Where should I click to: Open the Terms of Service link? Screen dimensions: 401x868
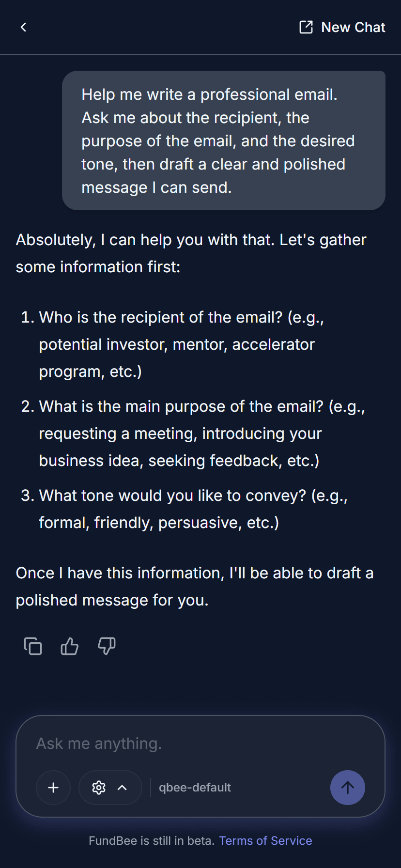[x=265, y=840]
